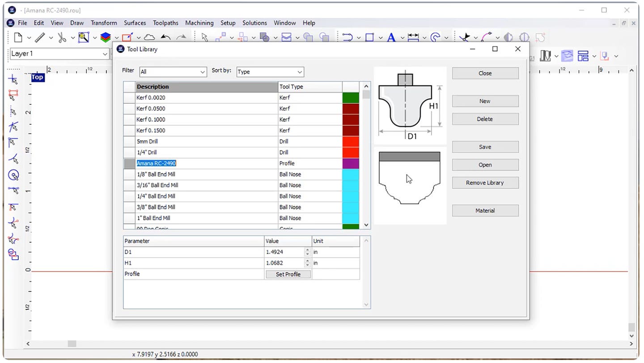Click the Scissors cut tool icon
The image size is (644, 363).
pos(63,38)
